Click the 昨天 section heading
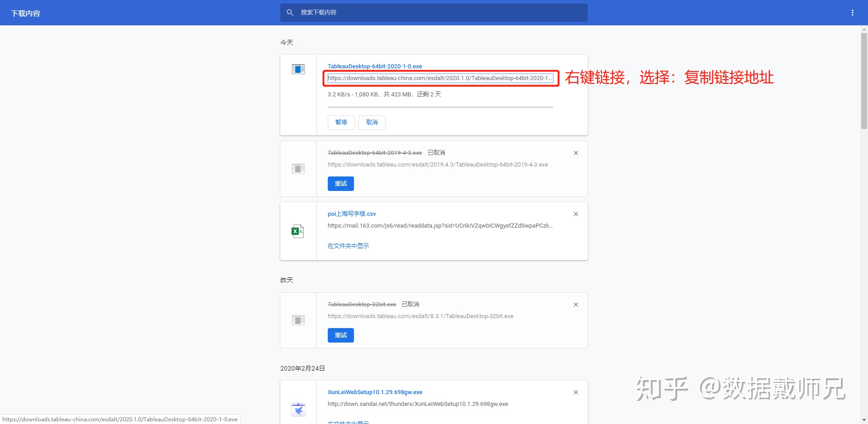 coord(287,280)
